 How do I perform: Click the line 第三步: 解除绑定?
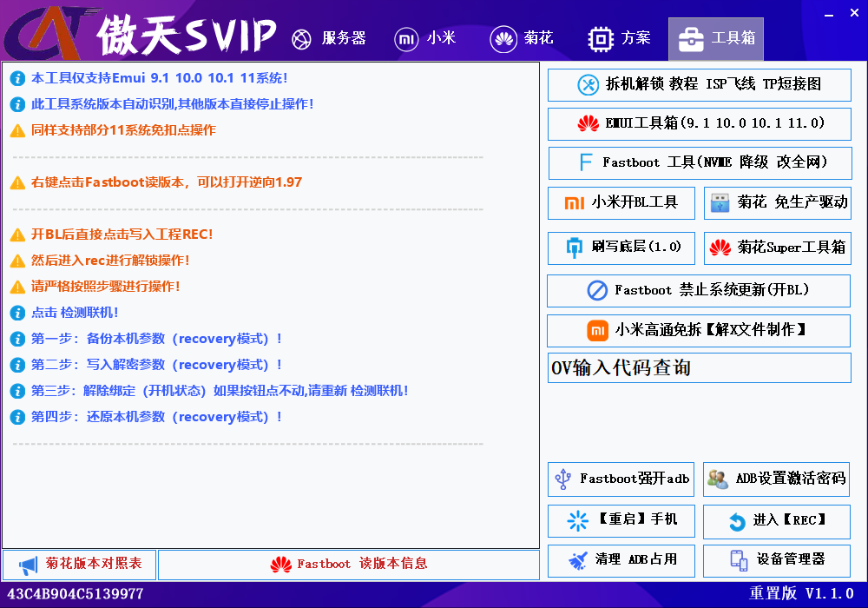pyautogui.click(x=220, y=390)
